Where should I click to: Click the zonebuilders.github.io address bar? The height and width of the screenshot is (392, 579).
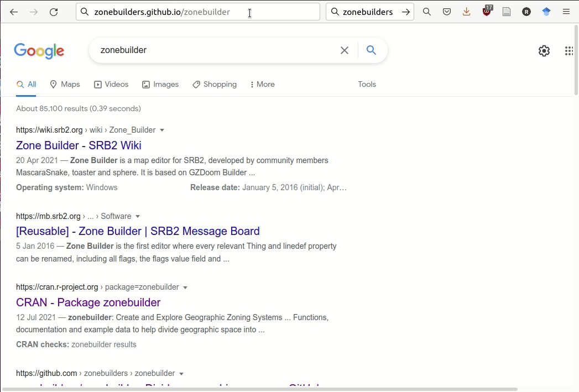197,12
